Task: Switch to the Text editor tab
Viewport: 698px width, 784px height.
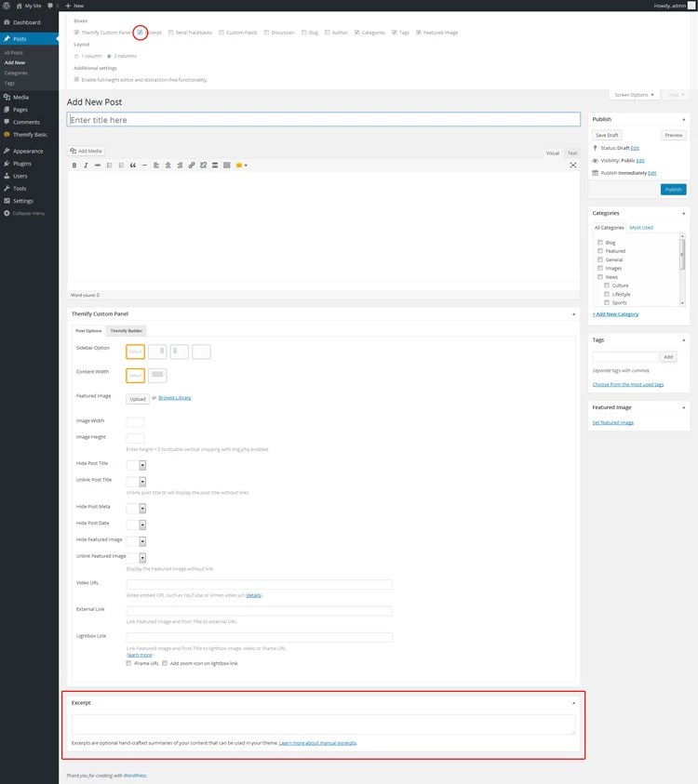Action: point(572,153)
